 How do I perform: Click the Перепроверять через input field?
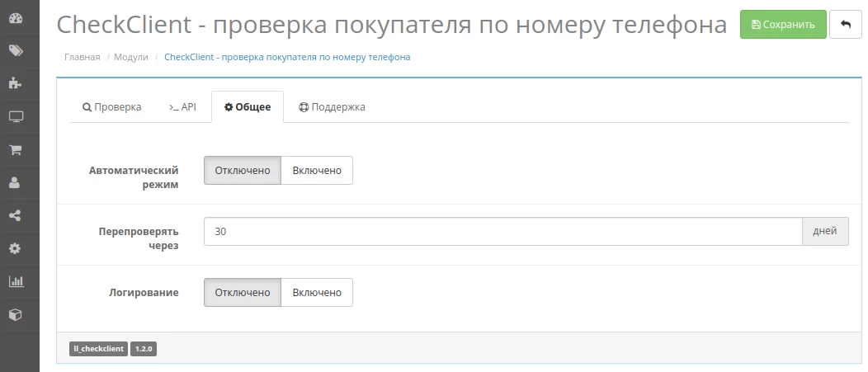(503, 232)
